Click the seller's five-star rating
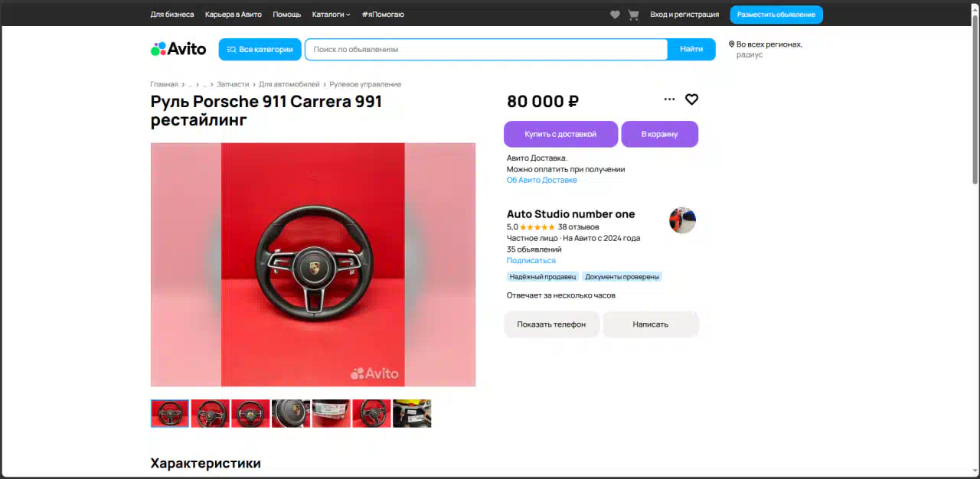Viewport: 980px width, 479px height. 537,227
